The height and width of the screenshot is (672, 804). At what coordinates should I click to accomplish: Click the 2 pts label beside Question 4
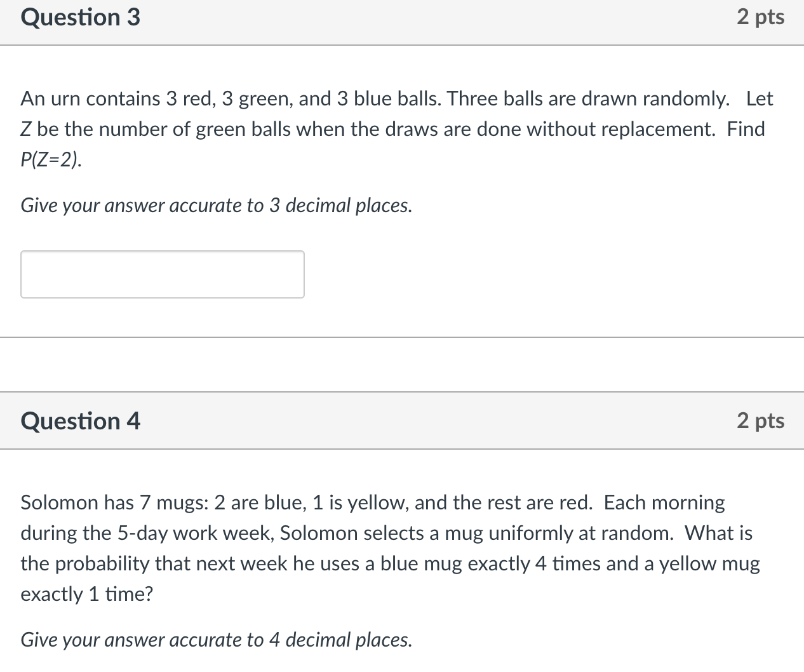click(x=760, y=420)
